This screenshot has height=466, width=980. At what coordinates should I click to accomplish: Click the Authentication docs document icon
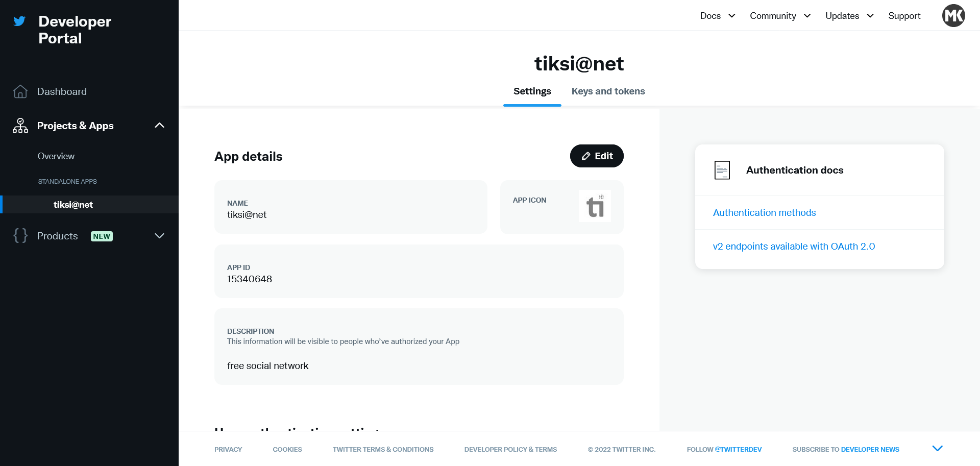722,170
